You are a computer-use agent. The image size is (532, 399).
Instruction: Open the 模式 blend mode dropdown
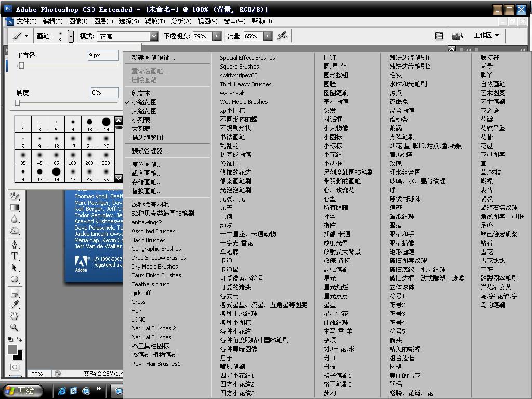154,36
